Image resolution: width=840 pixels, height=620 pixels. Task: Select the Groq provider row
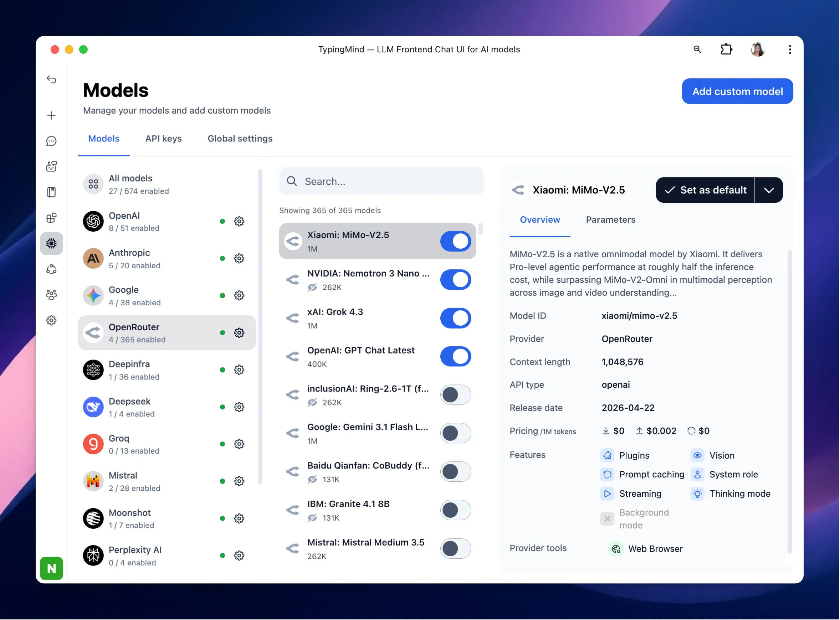pos(167,444)
